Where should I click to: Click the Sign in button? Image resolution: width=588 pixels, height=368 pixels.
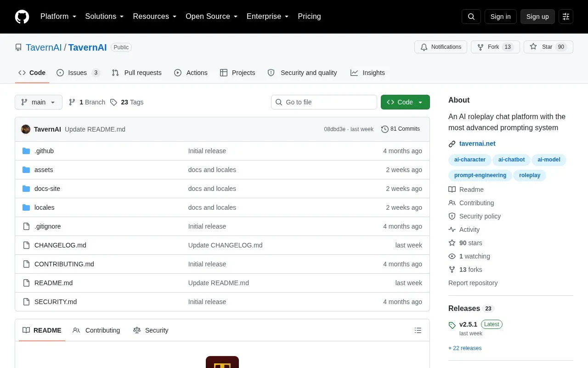pos(501,17)
